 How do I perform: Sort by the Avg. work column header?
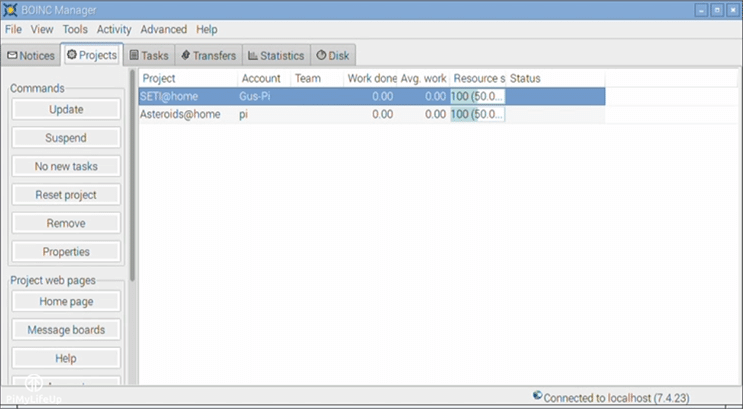click(424, 78)
